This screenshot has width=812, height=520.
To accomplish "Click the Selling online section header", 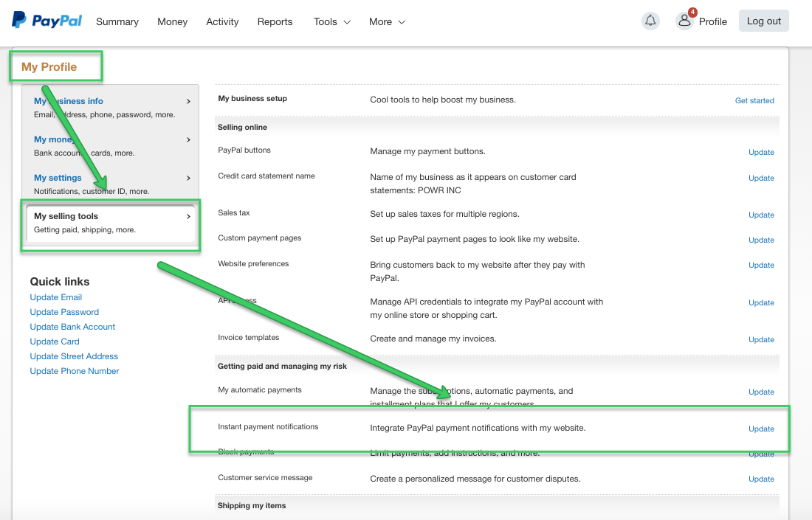I will point(242,128).
